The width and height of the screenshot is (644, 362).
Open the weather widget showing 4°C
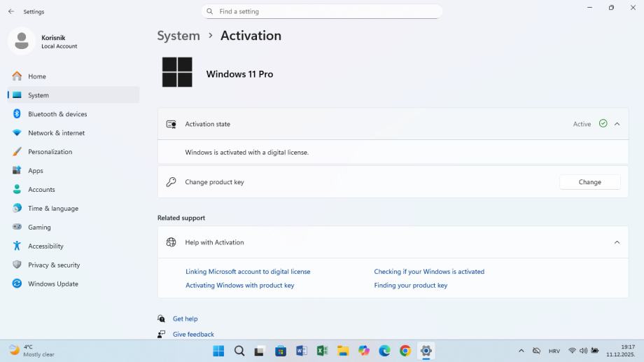(32, 351)
